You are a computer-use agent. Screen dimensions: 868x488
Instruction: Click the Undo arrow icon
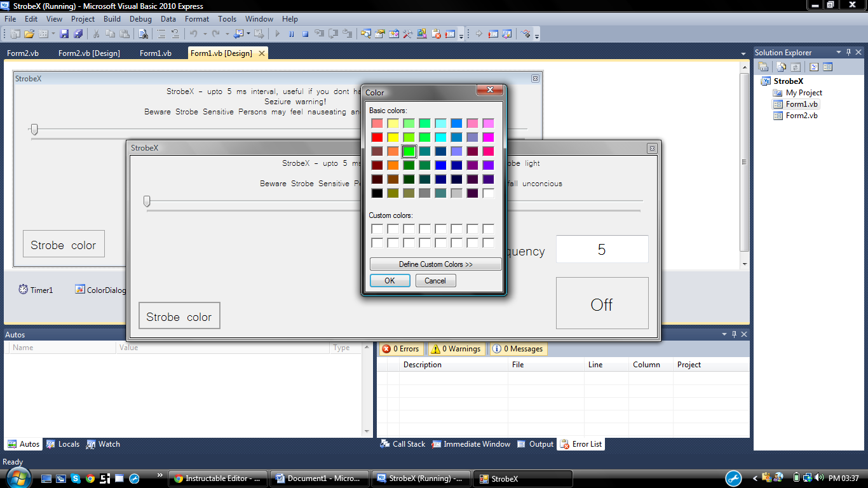click(193, 34)
